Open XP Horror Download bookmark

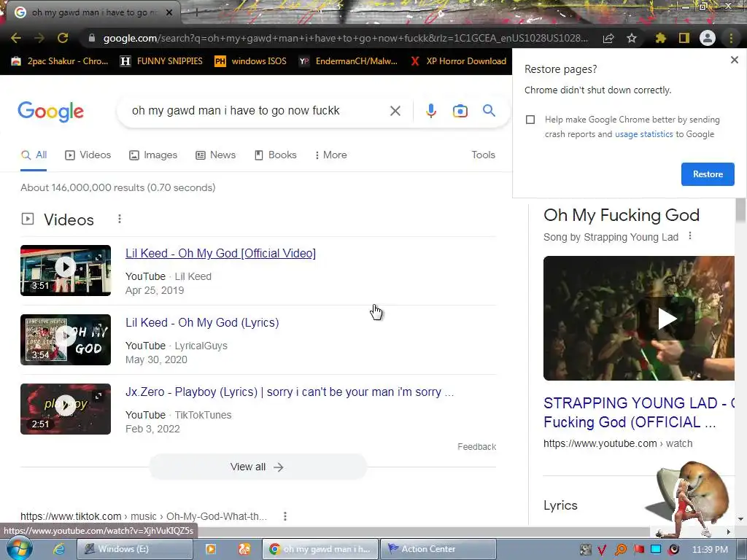pos(458,61)
